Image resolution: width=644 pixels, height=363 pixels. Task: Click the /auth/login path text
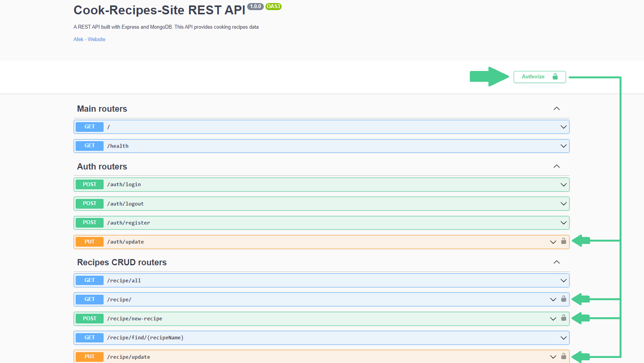pos(124,185)
